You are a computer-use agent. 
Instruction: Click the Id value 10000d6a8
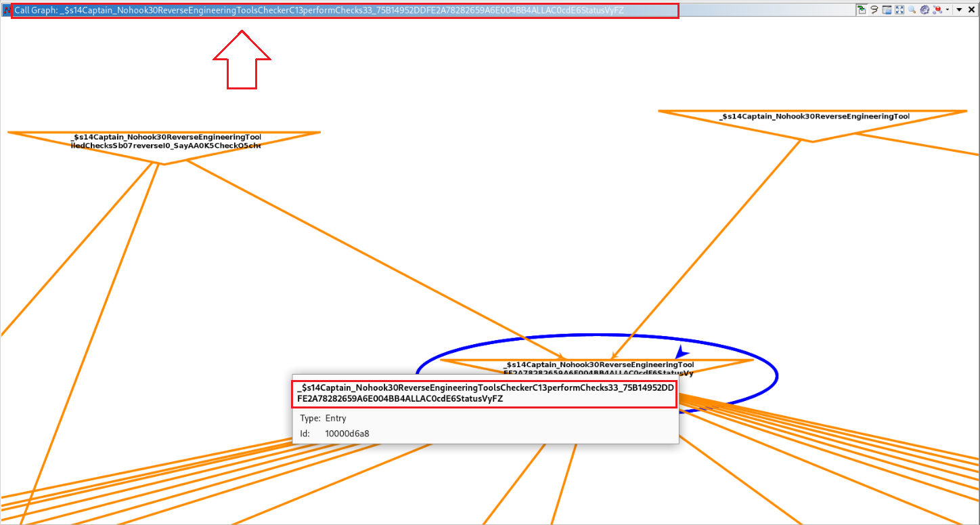(347, 433)
